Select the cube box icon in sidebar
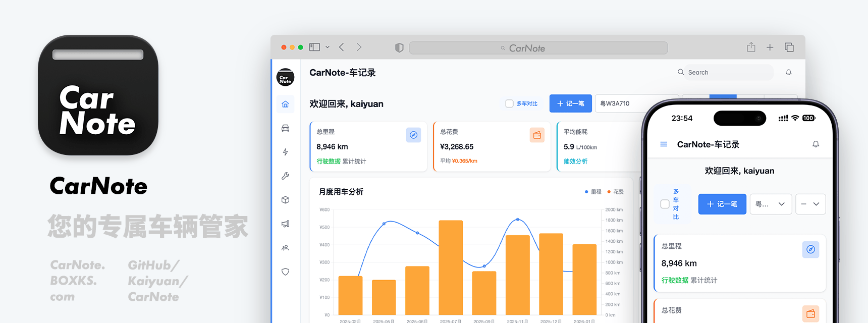868x323 pixels. point(285,200)
